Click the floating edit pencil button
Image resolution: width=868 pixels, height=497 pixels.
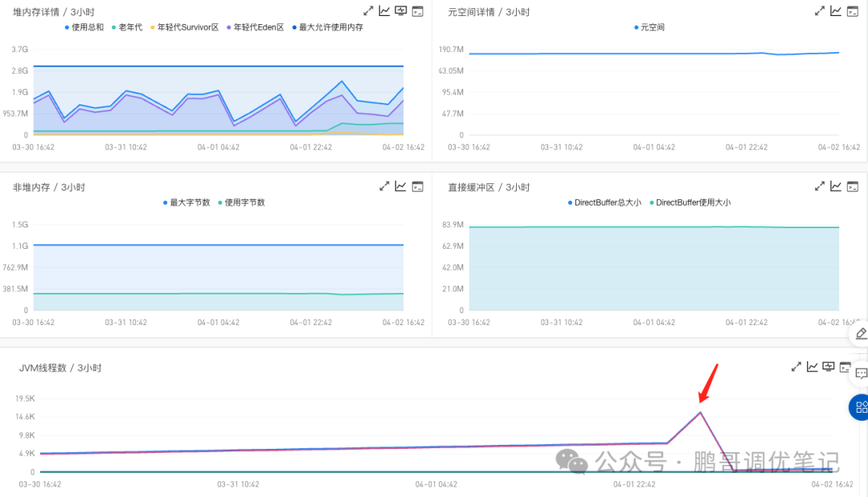tap(860, 333)
